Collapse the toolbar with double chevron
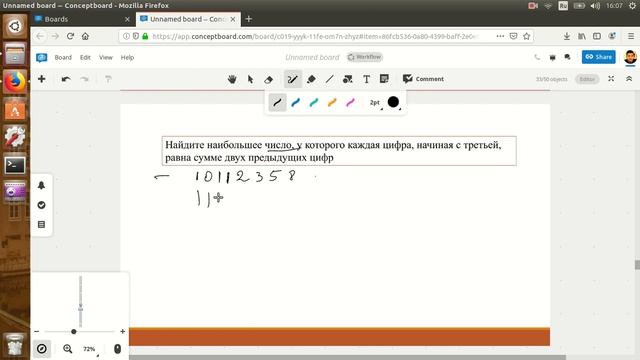 point(629,79)
